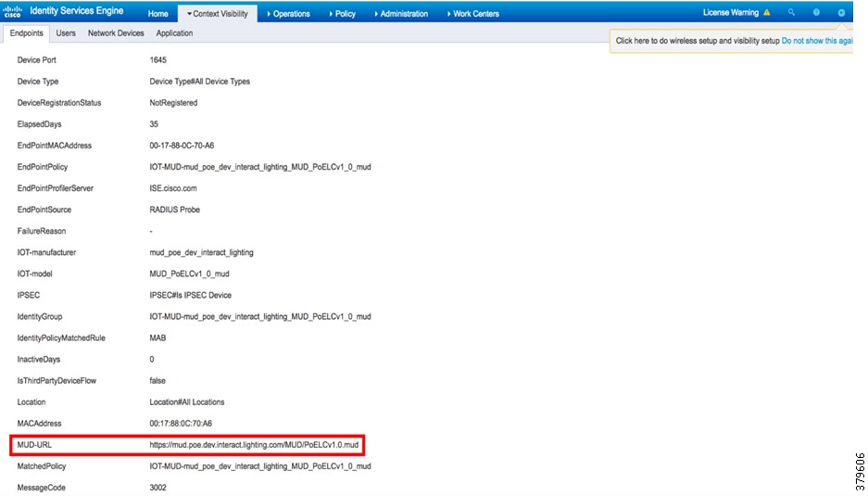
Task: Open the settings gear icon
Action: coord(841,12)
